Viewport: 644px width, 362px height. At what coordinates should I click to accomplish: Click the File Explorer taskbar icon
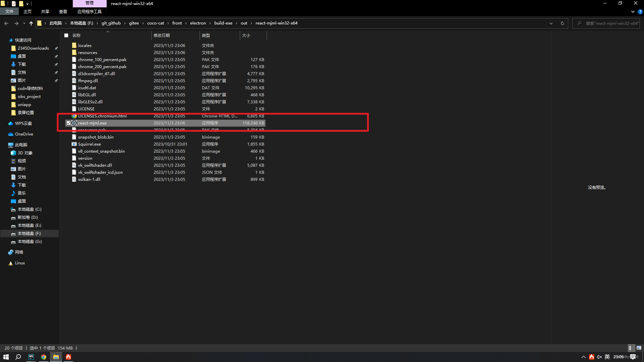pyautogui.click(x=56, y=357)
